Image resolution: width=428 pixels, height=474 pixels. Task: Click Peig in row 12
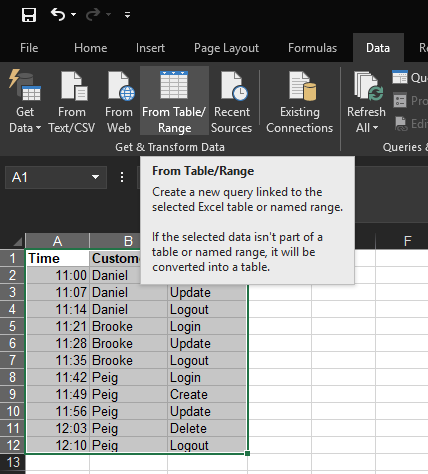tap(128, 445)
